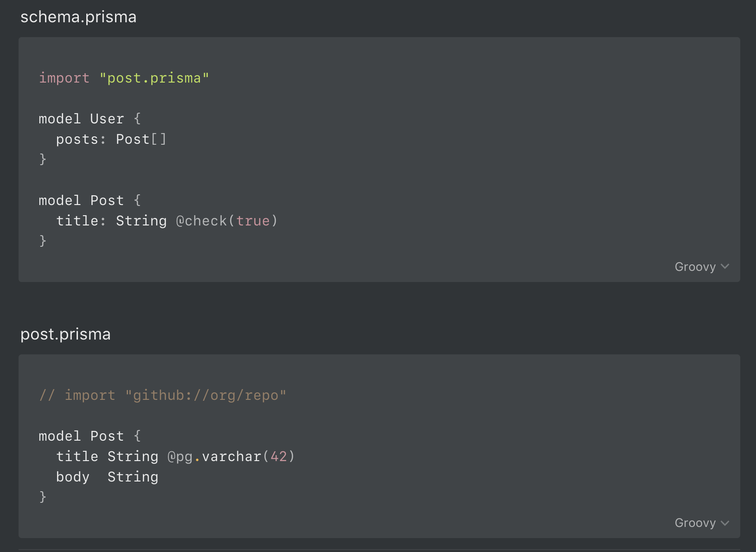Select the commented github://org/repo import line
This screenshot has width=756, height=552.
[x=162, y=395]
